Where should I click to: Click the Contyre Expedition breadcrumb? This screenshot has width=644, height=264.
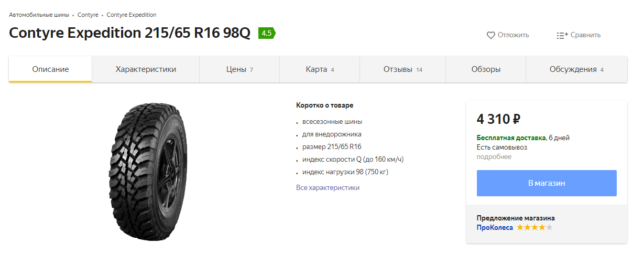pos(132,15)
